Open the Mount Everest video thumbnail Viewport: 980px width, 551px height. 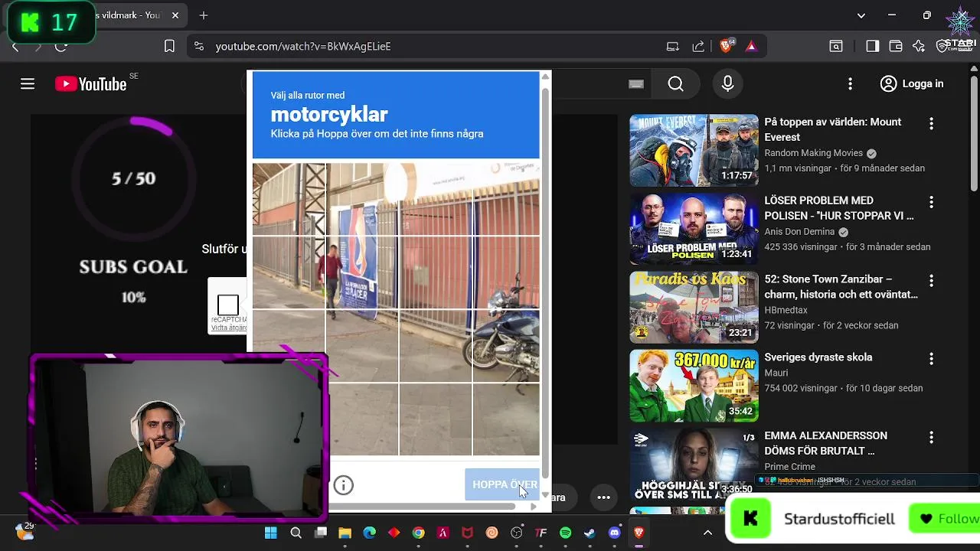pyautogui.click(x=694, y=150)
